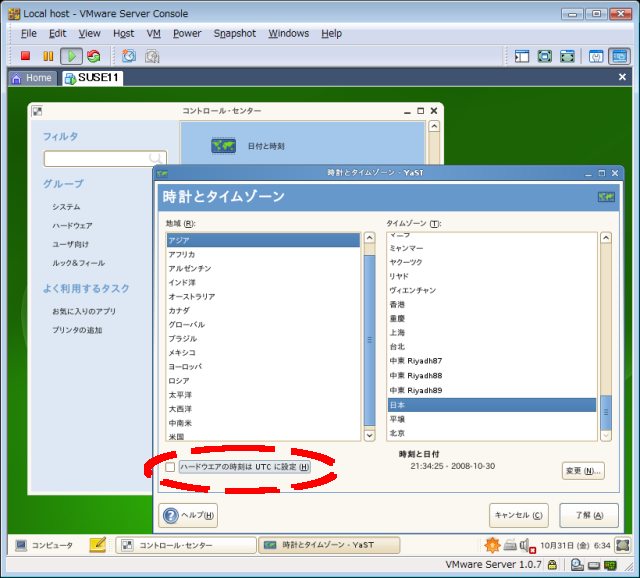Click the Control Center scroll up arrow

click(434, 127)
